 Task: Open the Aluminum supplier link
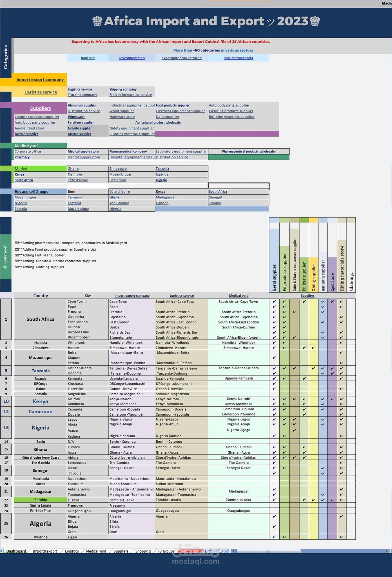coord(82,105)
